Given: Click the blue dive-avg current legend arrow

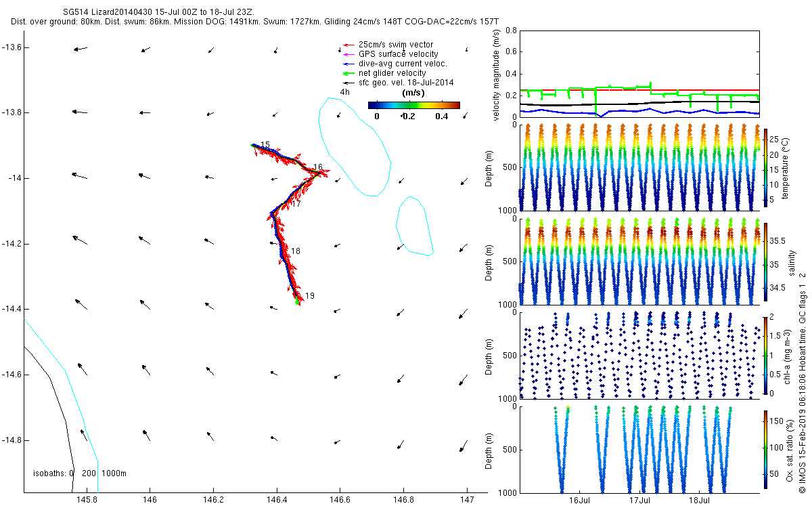Looking at the screenshot, I should 348,64.
